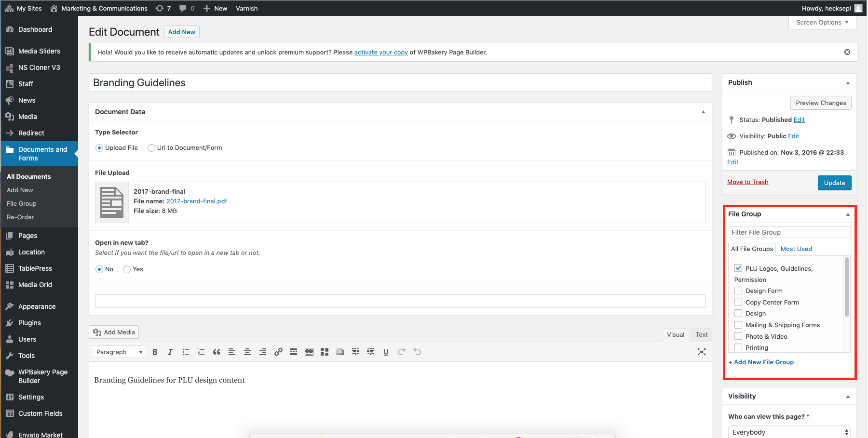Click the Filter File Group input field
This screenshot has width=868, height=438.
789,232
